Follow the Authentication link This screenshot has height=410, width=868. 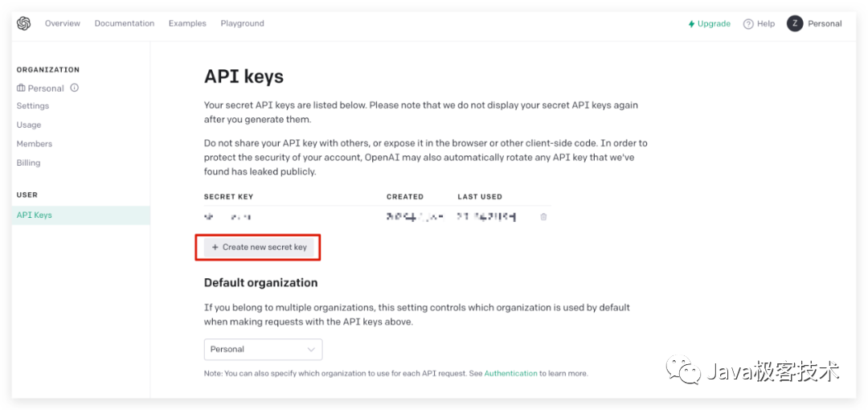510,373
